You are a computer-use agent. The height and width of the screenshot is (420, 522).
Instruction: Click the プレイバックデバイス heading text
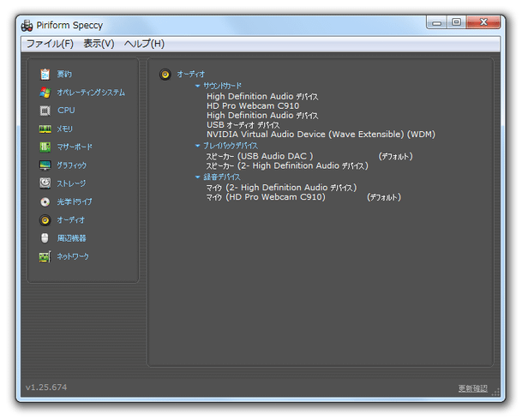coord(231,146)
